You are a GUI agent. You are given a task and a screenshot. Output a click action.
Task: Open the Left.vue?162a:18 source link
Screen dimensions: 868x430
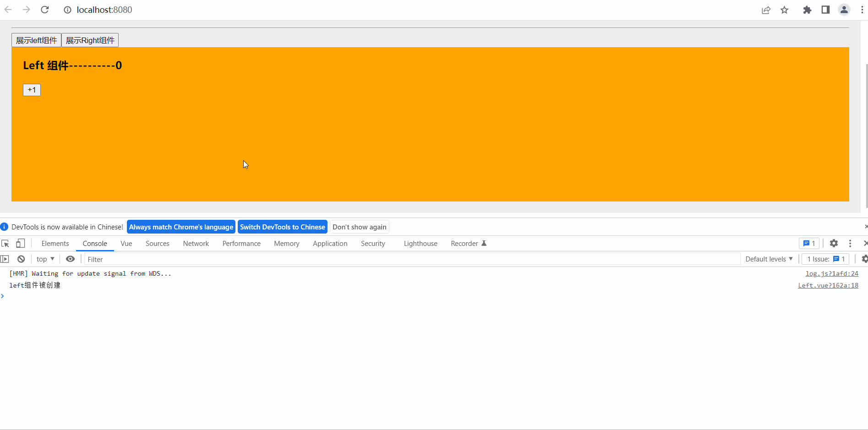(x=828, y=285)
